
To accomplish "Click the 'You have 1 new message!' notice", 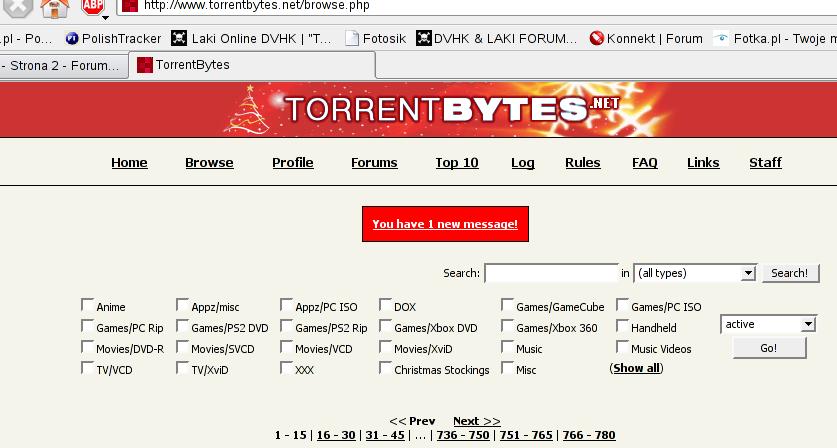I will [x=445, y=224].
